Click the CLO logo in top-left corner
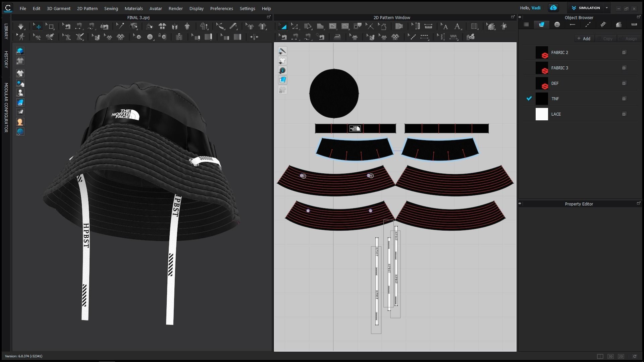Viewport: 644px width, 362px height. click(8, 8)
